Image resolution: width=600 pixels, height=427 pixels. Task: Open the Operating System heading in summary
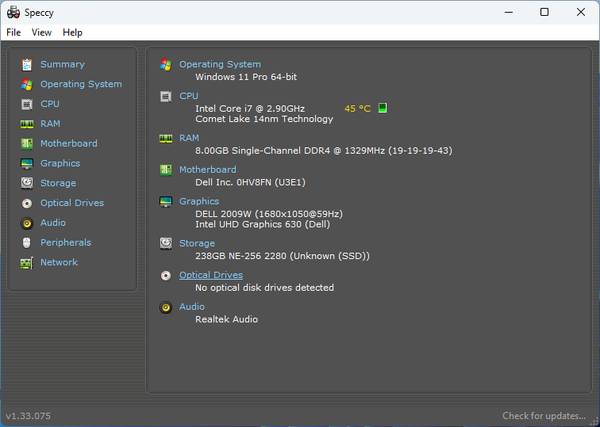(x=219, y=64)
